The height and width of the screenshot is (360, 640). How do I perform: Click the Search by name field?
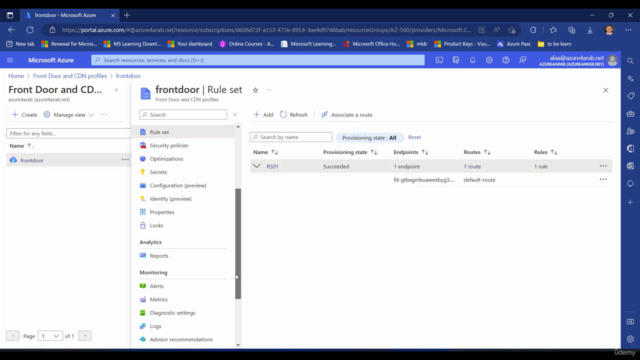coord(291,137)
